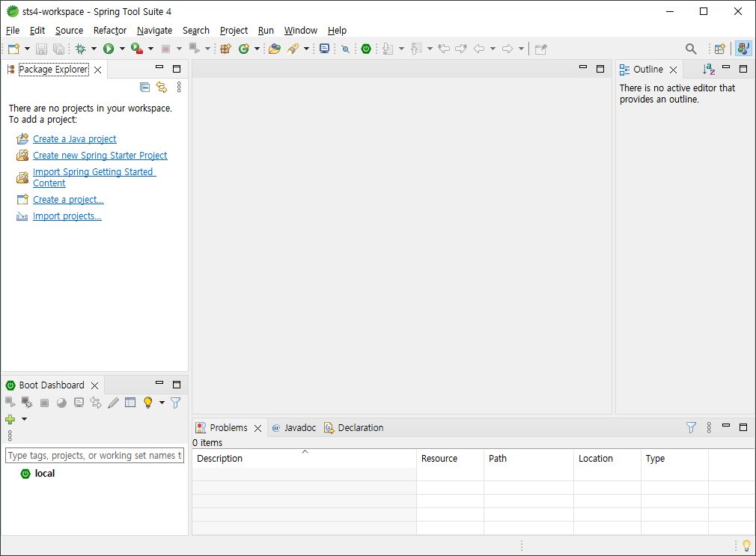This screenshot has width=756, height=556.
Task: Click the magnifier Find Actions icon
Action: click(691, 49)
